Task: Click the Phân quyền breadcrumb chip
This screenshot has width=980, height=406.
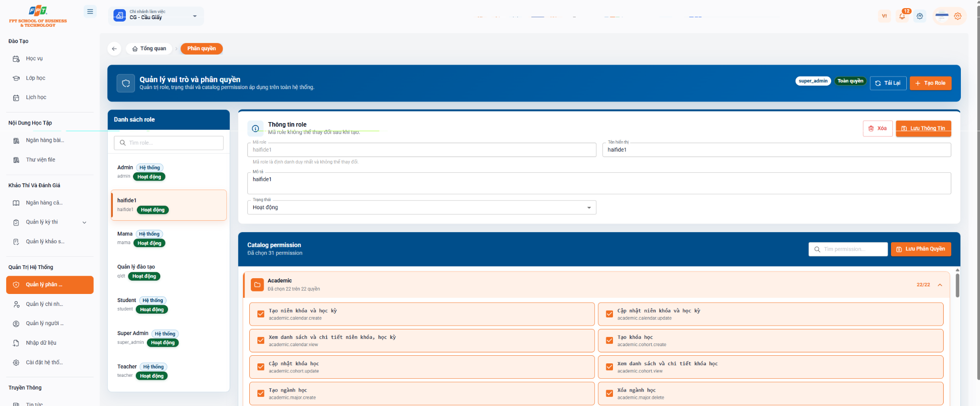Action: click(x=201, y=48)
